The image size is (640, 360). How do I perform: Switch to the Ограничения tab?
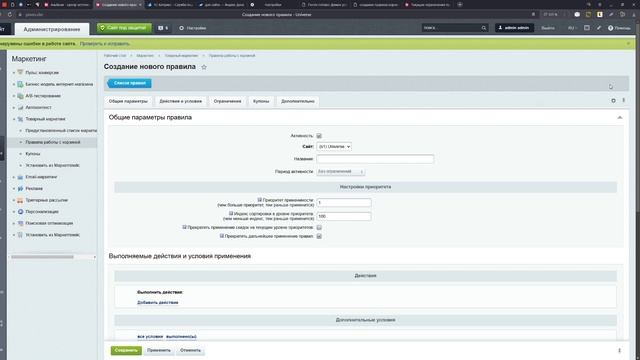(x=227, y=101)
